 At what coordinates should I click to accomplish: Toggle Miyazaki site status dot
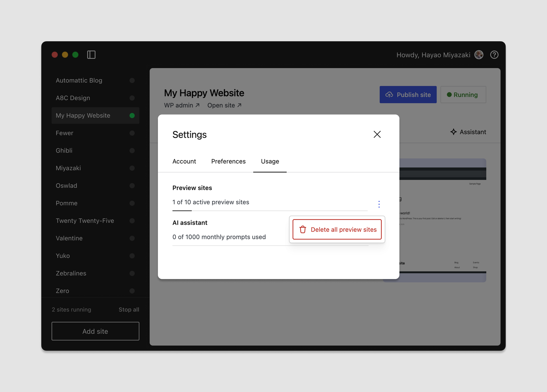point(132,168)
